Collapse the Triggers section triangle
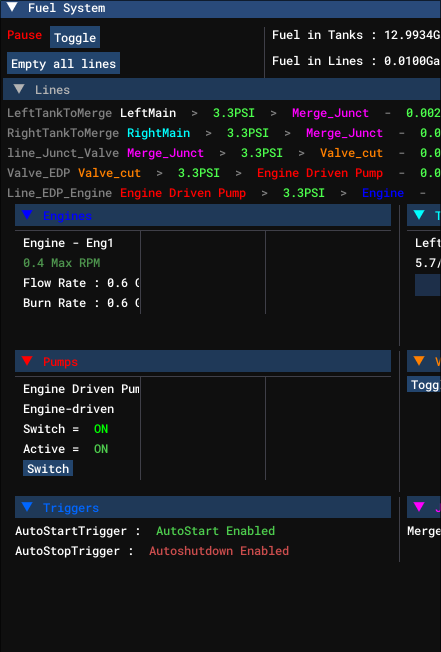 27,507
